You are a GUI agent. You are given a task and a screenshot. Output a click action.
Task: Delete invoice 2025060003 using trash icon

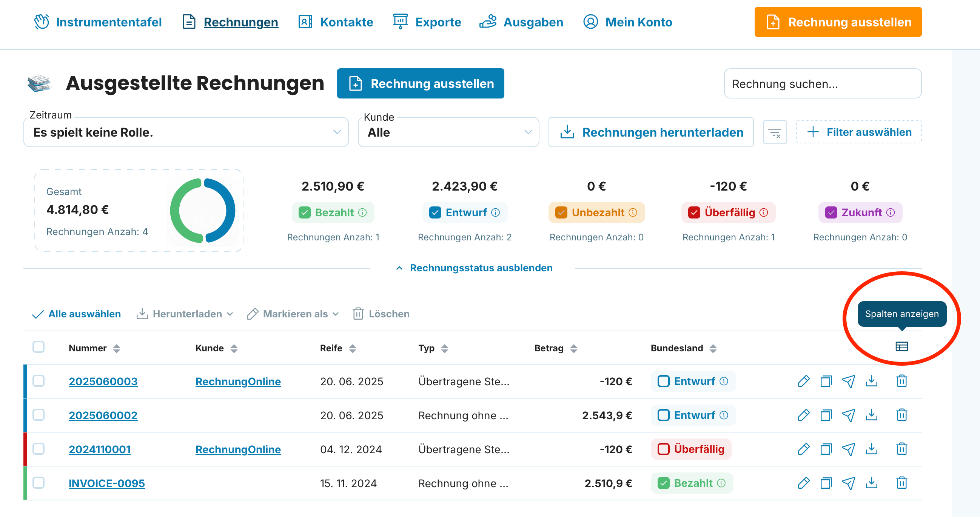pyautogui.click(x=901, y=381)
